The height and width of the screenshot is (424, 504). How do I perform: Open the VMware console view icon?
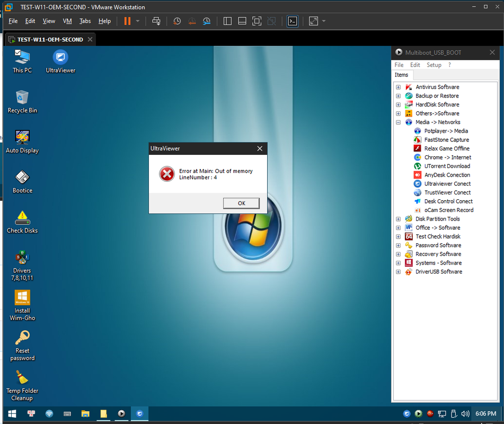pyautogui.click(x=293, y=21)
